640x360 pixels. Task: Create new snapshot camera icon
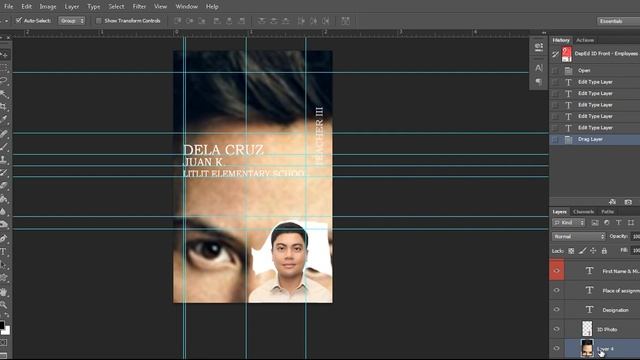(628, 202)
